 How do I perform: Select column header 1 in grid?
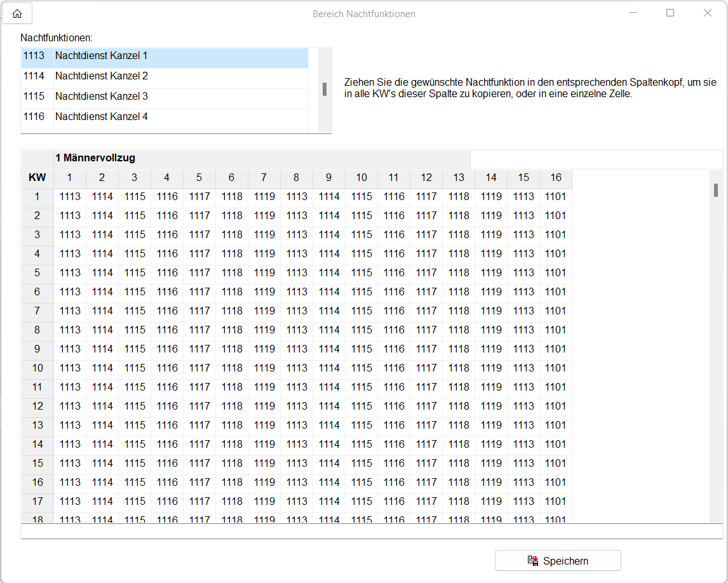point(70,178)
